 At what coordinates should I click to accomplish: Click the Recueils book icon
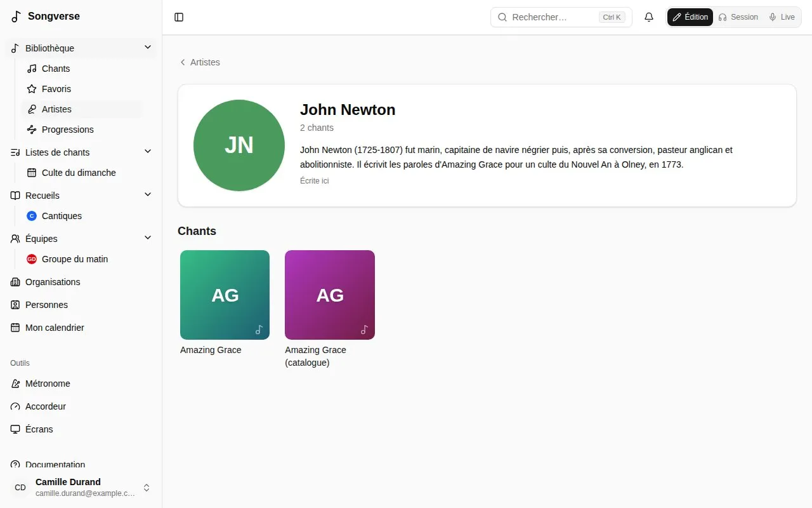15,196
